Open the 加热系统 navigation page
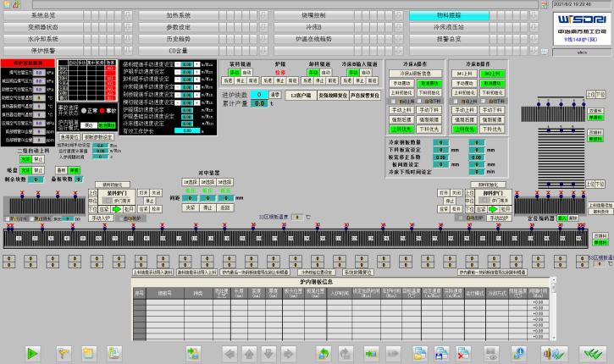 178,15
